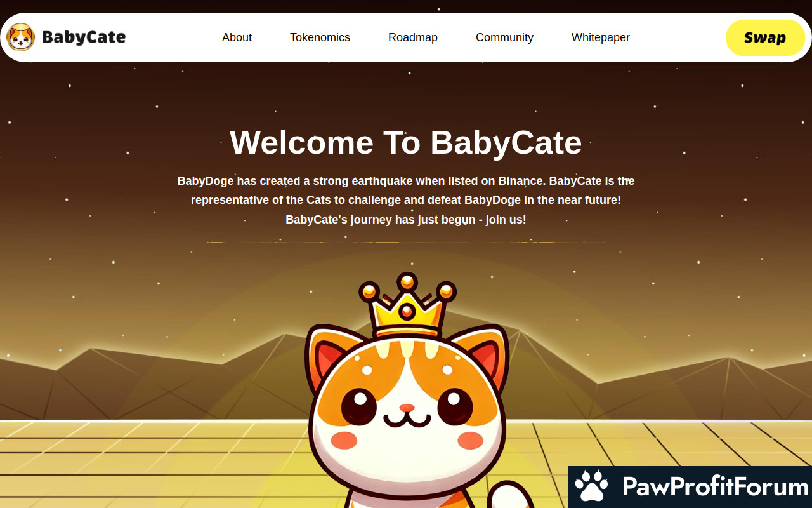The width and height of the screenshot is (812, 508).
Task: Go to the Tokenomics page
Action: tap(320, 37)
